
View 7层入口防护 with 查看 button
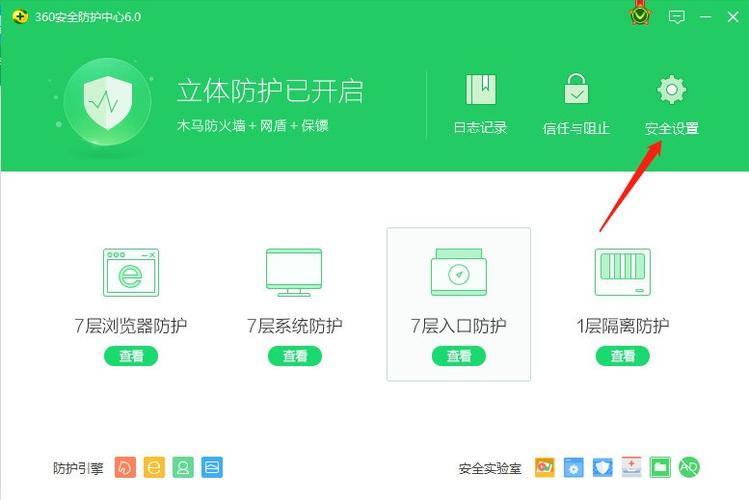click(x=459, y=356)
